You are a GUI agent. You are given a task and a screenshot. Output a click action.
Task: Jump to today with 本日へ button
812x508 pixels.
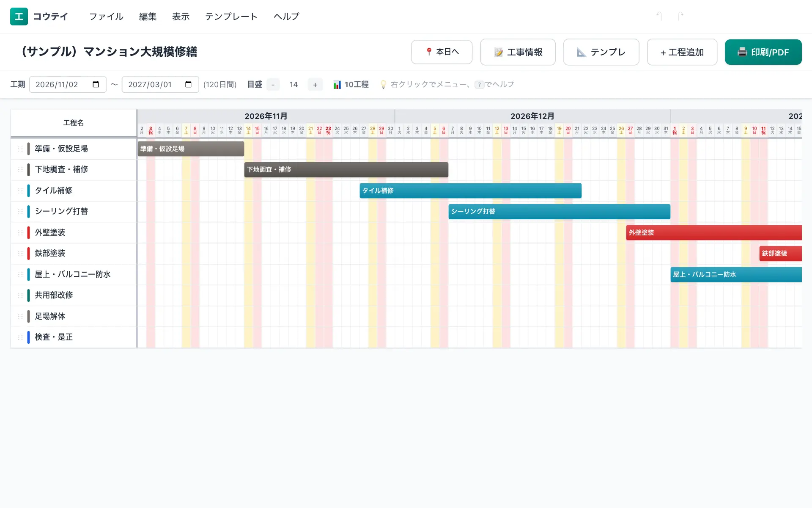tap(442, 52)
